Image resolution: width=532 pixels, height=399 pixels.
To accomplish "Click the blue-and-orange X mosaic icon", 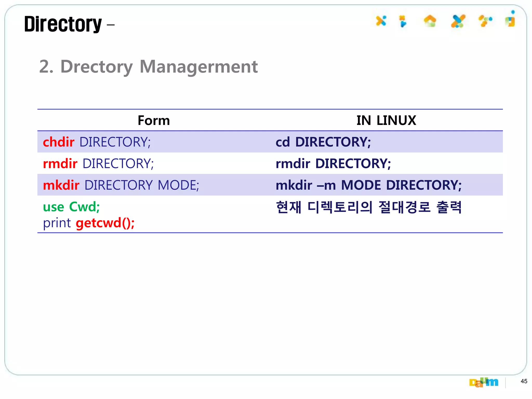I will point(381,21).
